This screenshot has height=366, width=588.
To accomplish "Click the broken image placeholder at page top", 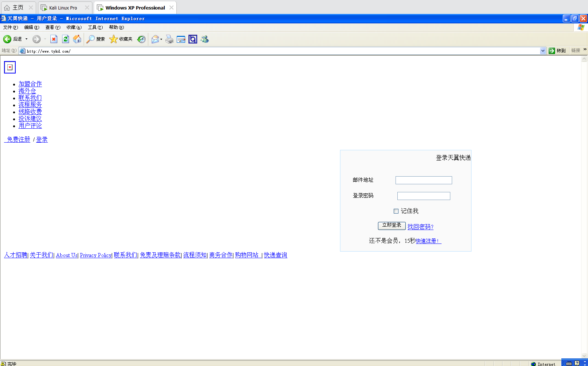I will (10, 67).
